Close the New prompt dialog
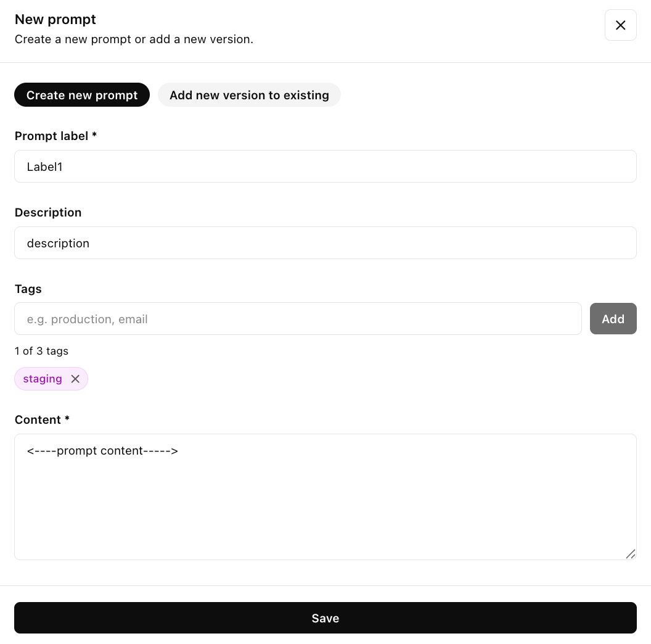Screen dimensions: 651x644 tap(620, 25)
